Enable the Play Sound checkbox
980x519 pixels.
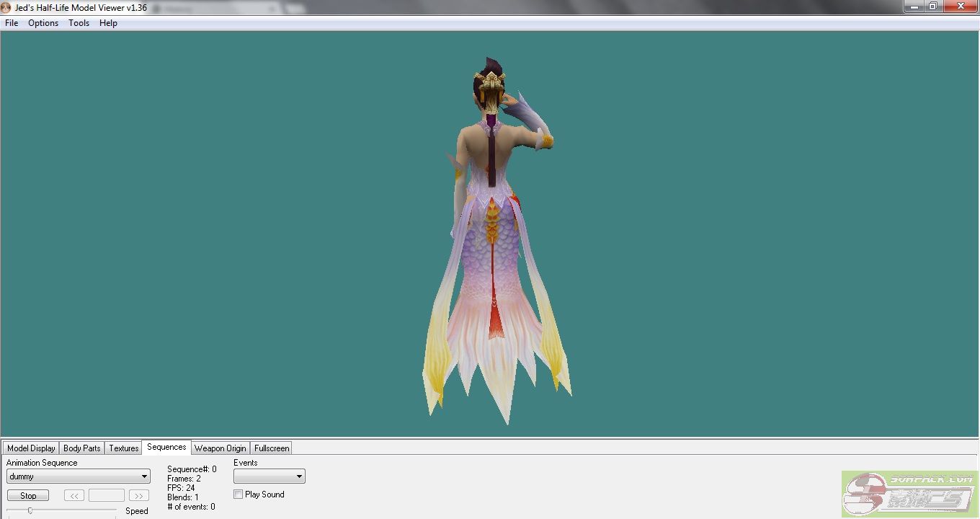(x=239, y=494)
